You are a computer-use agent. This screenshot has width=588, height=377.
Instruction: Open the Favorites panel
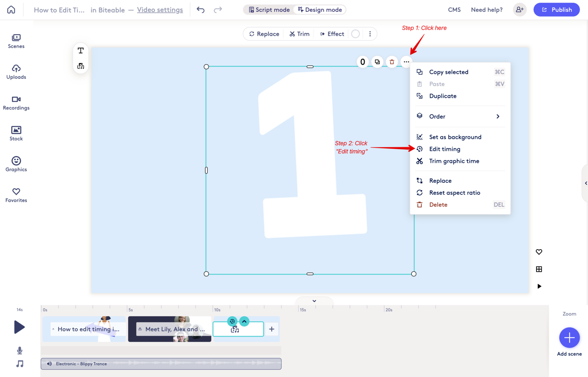click(16, 195)
